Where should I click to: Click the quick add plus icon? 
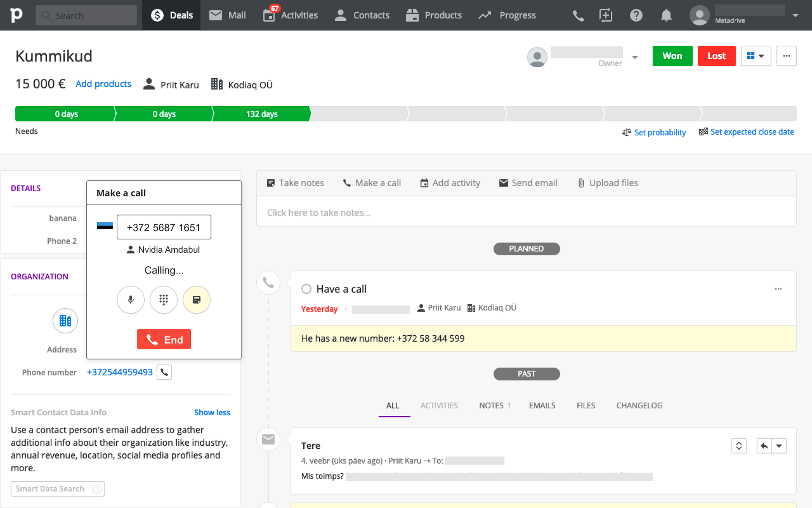pyautogui.click(x=606, y=16)
